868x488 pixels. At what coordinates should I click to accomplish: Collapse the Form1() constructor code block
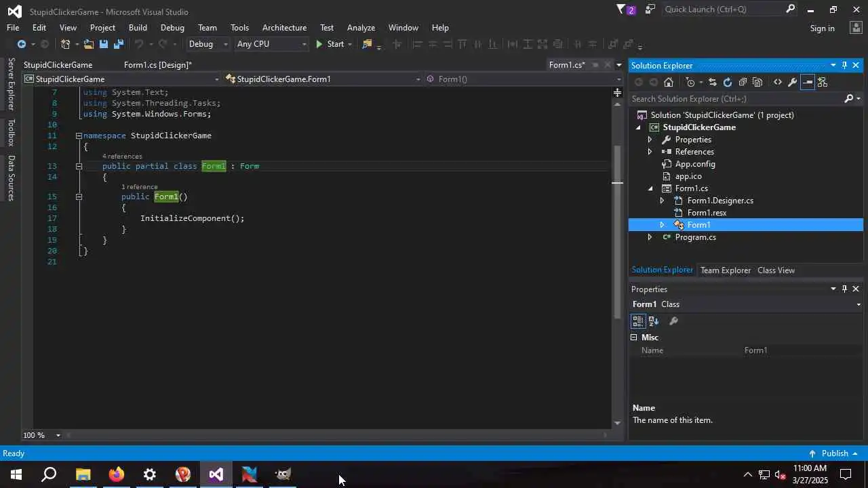79,197
